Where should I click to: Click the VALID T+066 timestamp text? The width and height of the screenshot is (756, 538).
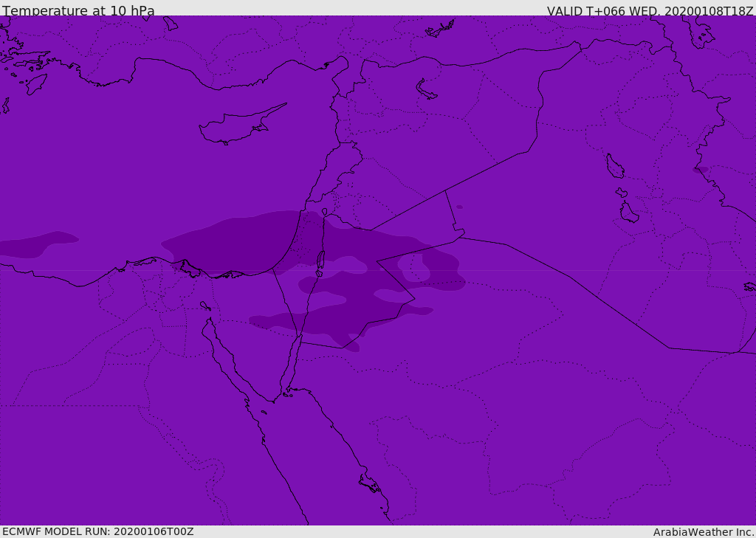coord(650,10)
